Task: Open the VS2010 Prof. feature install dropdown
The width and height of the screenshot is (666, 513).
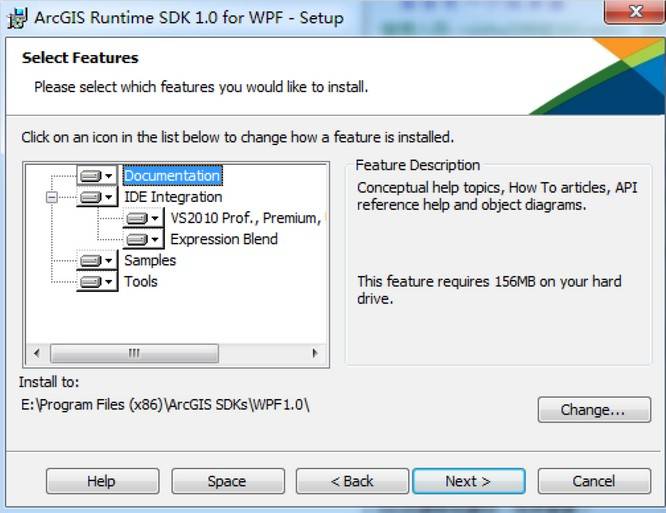Action: click(143, 218)
